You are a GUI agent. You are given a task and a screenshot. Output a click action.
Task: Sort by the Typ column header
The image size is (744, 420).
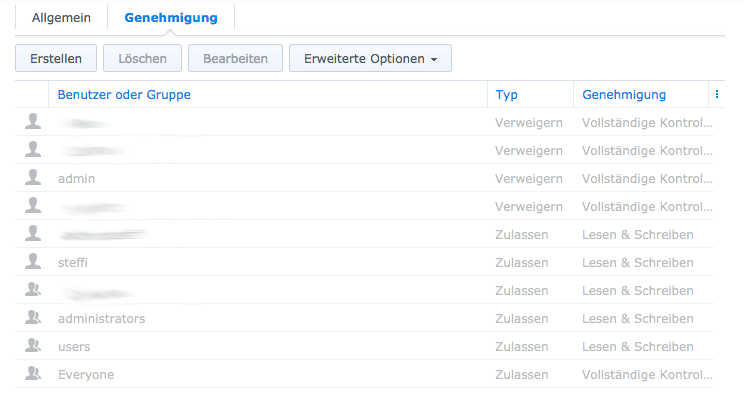tap(507, 95)
